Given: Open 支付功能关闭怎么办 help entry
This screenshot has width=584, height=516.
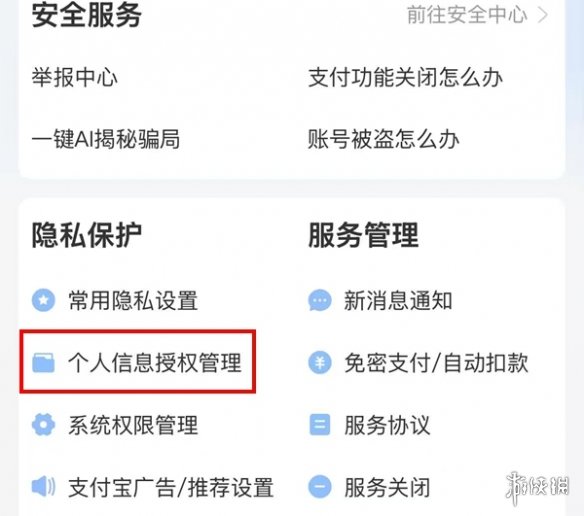Looking at the screenshot, I should coord(405,77).
